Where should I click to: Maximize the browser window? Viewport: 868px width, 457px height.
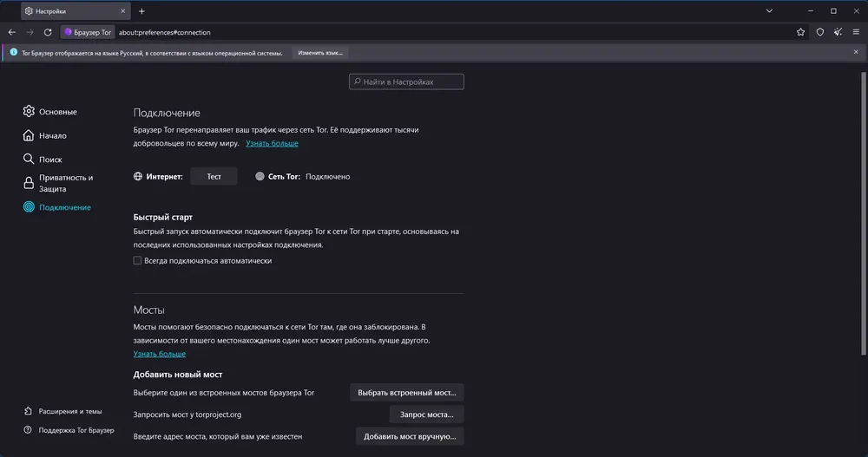(833, 11)
